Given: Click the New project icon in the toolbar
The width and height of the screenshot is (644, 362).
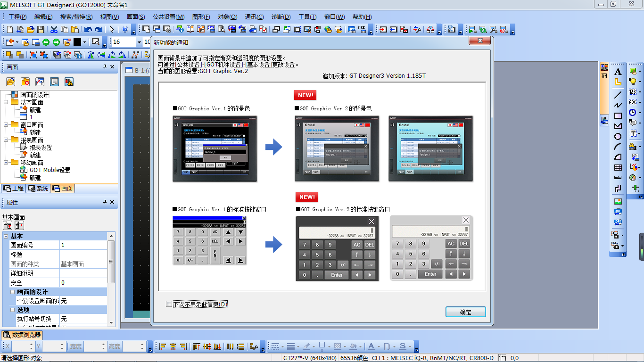Looking at the screenshot, I should (10, 29).
